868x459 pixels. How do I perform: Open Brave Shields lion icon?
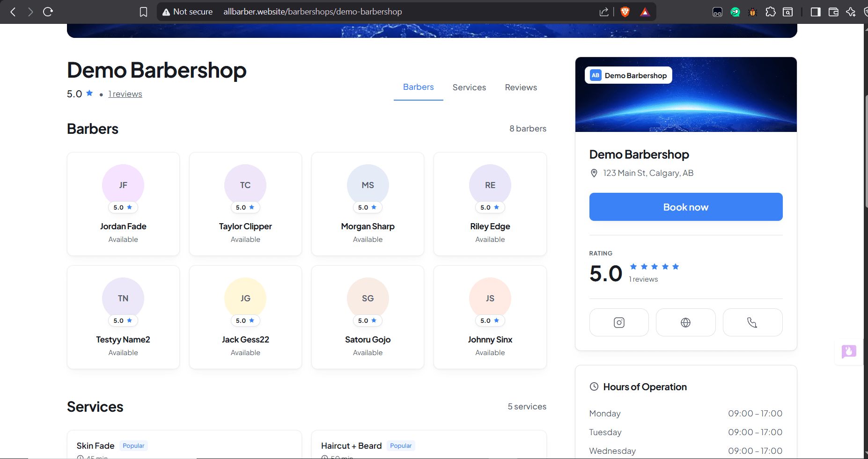coord(625,12)
